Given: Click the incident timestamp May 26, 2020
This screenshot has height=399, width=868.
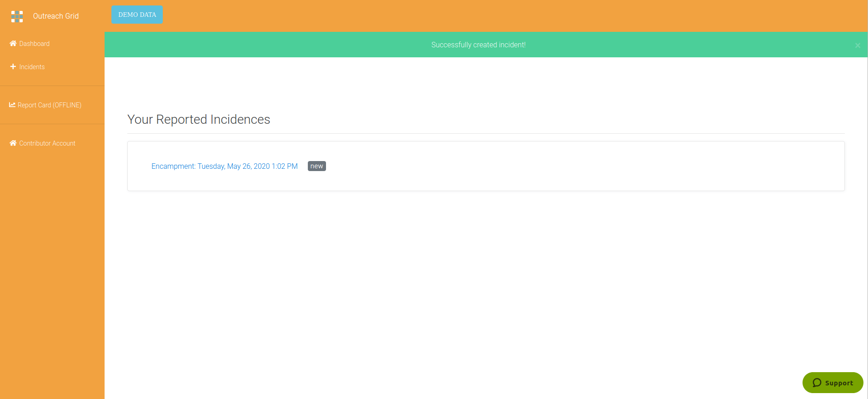Looking at the screenshot, I should 248,167.
